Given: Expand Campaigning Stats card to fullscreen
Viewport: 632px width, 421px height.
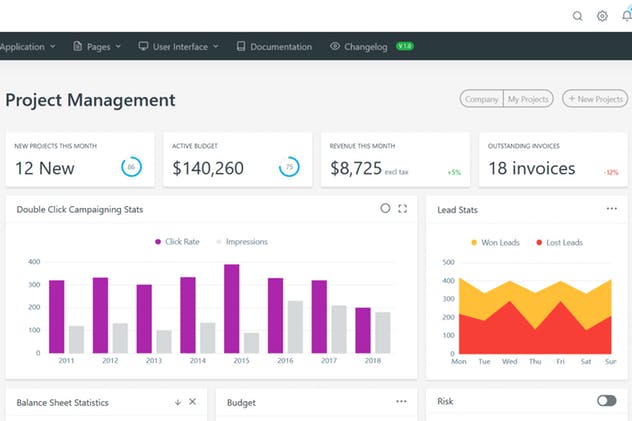Looking at the screenshot, I should pyautogui.click(x=403, y=209).
